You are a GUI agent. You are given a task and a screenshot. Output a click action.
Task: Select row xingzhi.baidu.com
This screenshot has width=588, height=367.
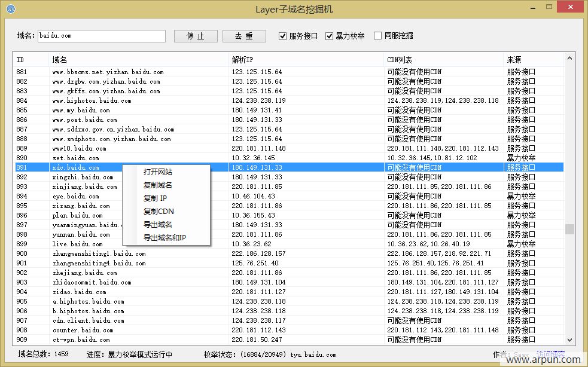point(289,177)
